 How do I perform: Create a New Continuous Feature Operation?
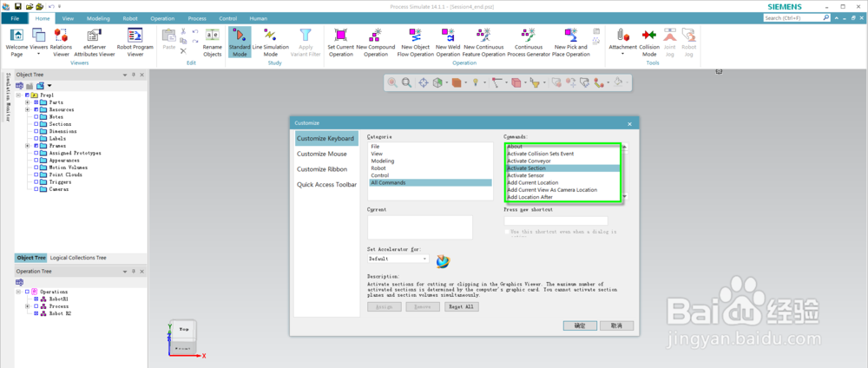tap(484, 43)
